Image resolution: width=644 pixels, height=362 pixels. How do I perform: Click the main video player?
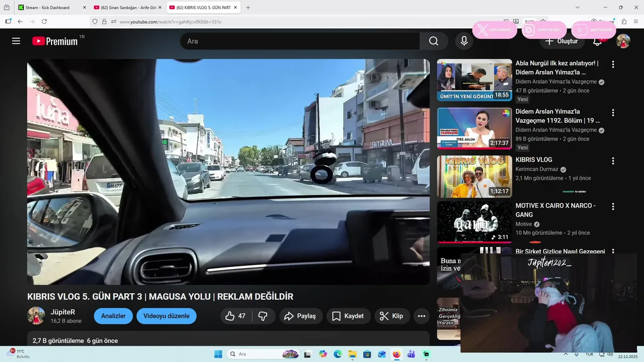[x=228, y=172]
